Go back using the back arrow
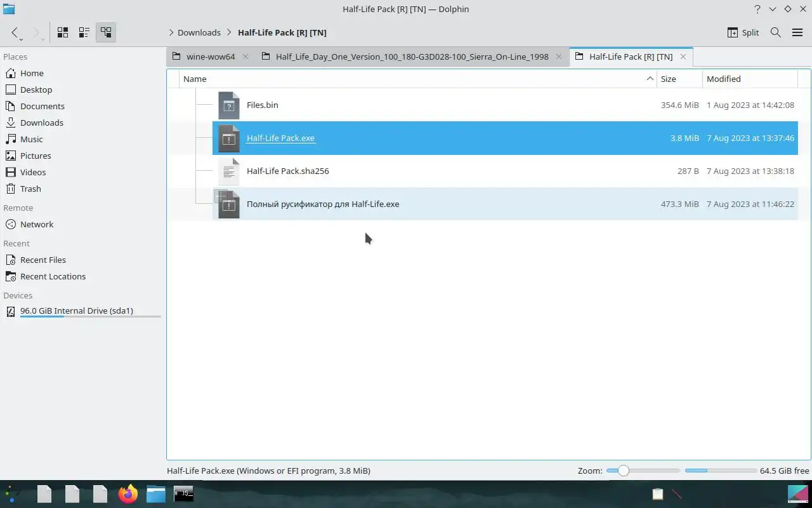 (15, 32)
